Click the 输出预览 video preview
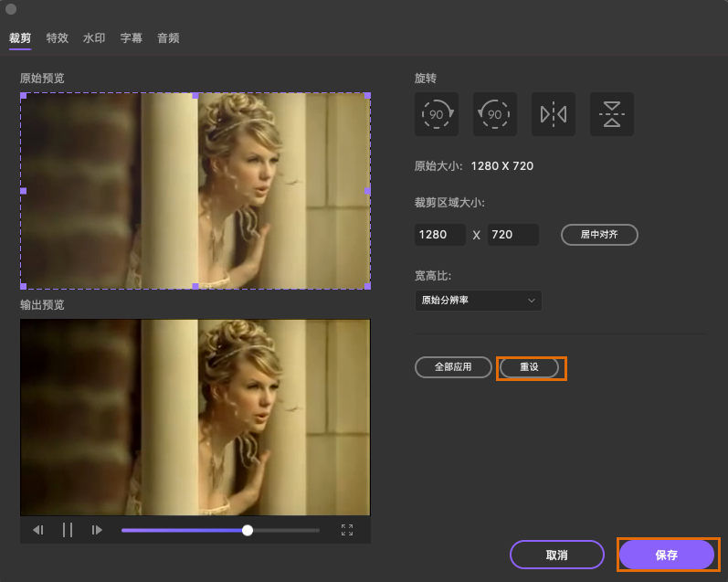 point(195,418)
